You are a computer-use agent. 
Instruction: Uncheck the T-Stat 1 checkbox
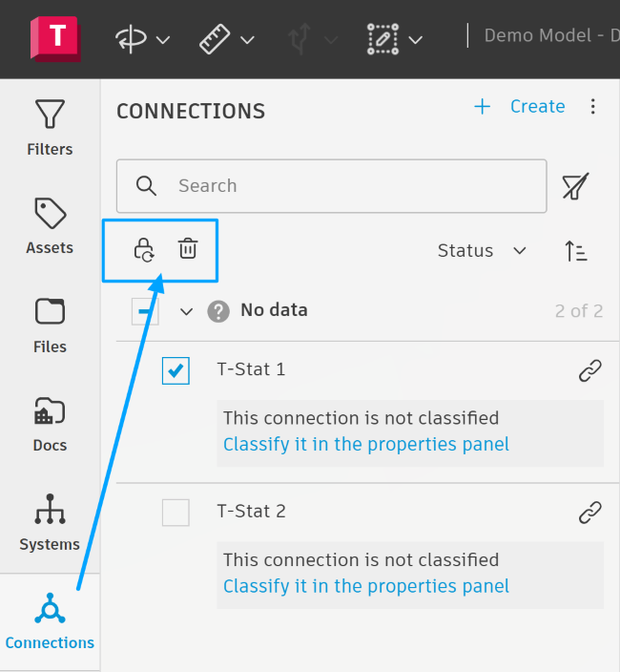click(x=176, y=370)
